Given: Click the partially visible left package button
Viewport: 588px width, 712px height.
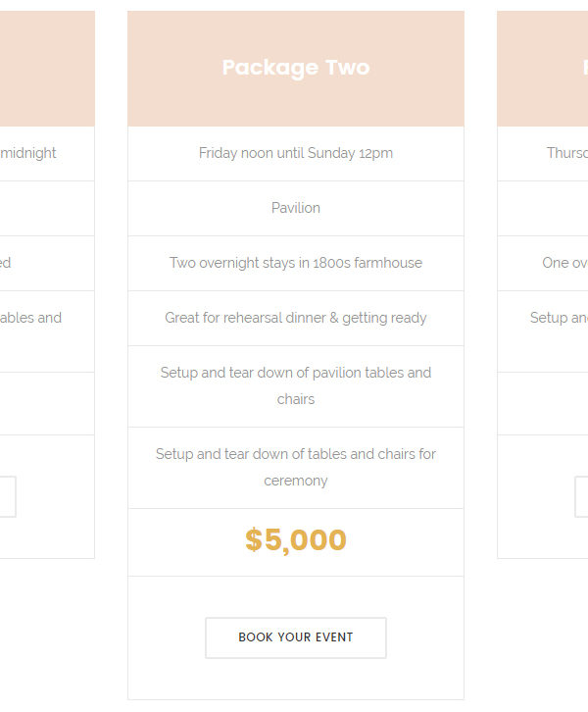Looking at the screenshot, I should [x=8, y=497].
